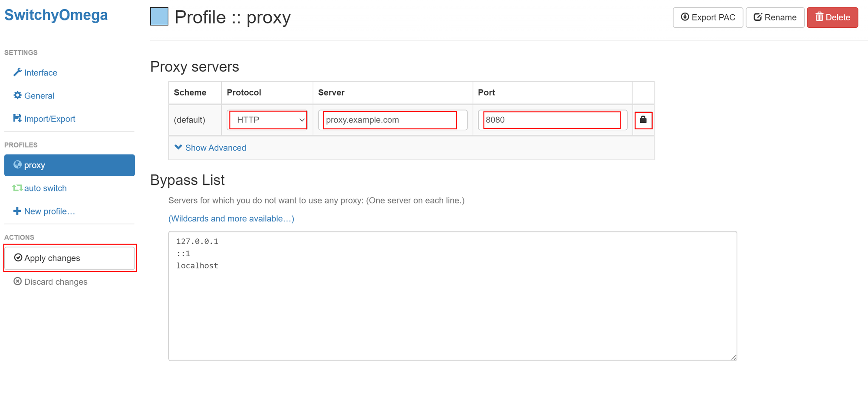Open the SwitchyOmega home logo link
This screenshot has width=868, height=395.
coord(56,15)
